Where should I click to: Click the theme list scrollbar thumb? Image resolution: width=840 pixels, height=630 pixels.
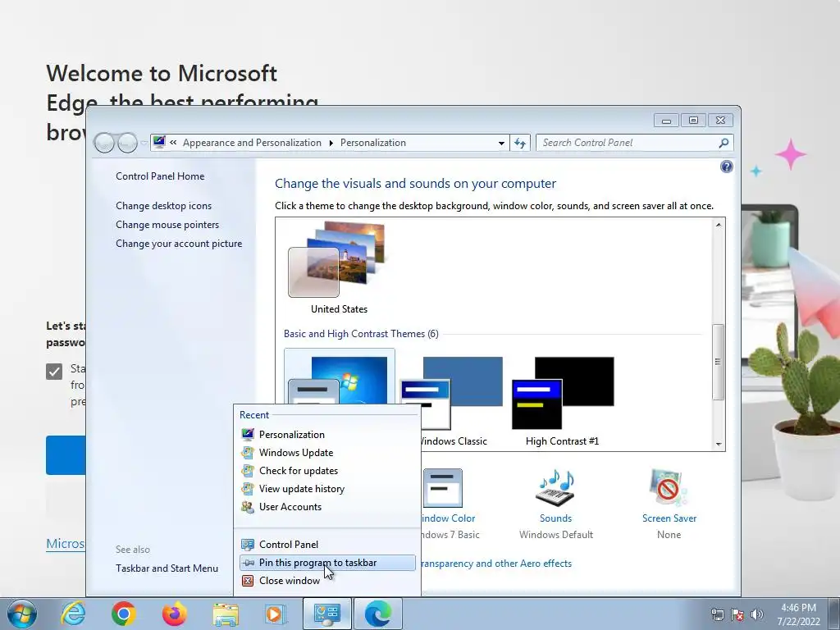(x=719, y=362)
